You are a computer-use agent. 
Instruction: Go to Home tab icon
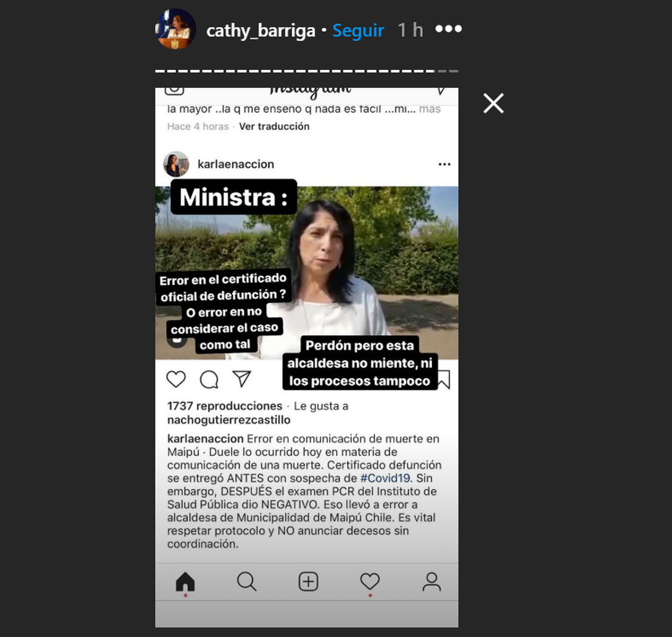point(185,582)
